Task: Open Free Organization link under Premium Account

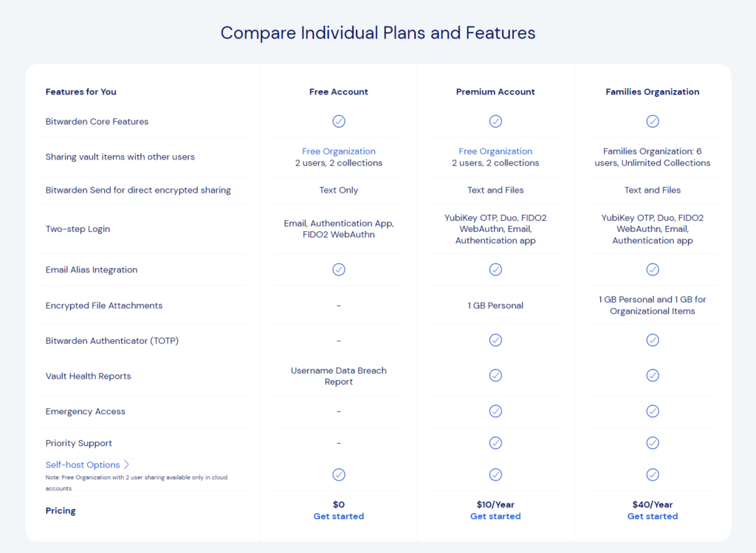Action: click(495, 151)
